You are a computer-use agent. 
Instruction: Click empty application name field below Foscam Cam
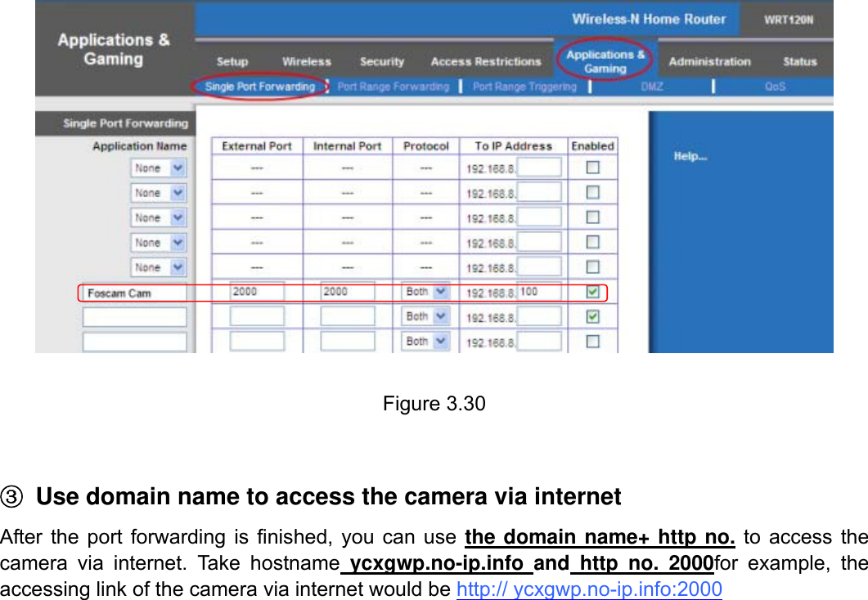tap(134, 317)
